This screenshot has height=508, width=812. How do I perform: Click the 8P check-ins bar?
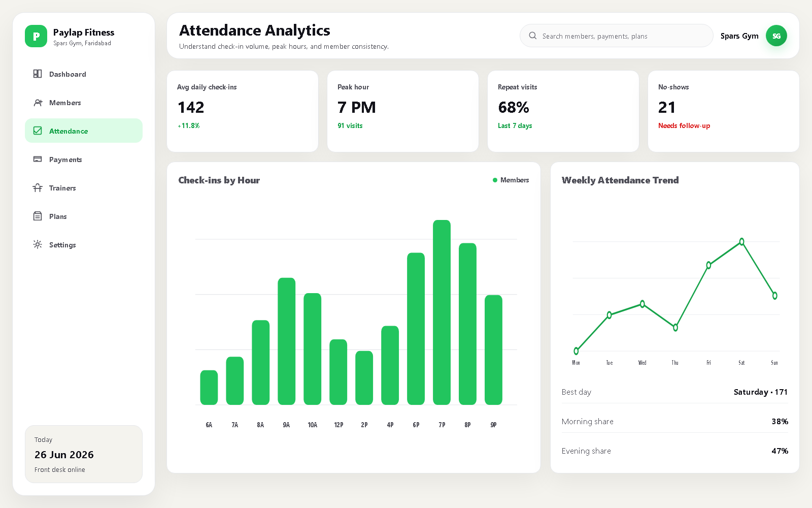(x=467, y=324)
